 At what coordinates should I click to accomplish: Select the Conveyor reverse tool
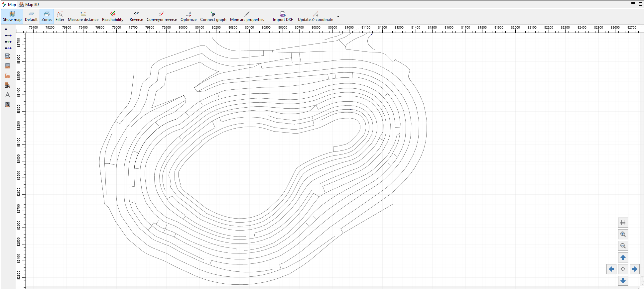click(162, 16)
